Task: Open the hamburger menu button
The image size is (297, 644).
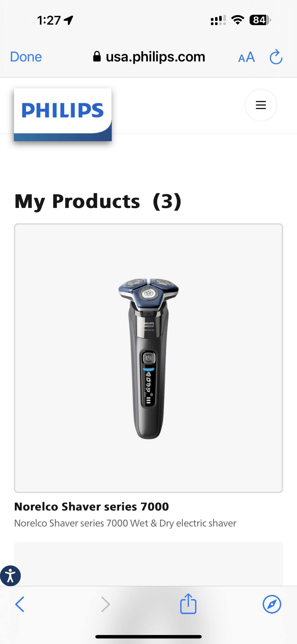Action: point(261,105)
